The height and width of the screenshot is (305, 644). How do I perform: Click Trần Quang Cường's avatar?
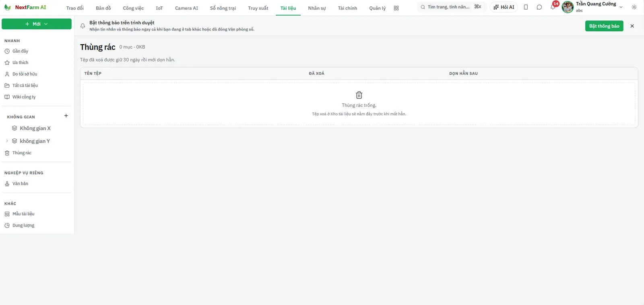click(x=568, y=7)
